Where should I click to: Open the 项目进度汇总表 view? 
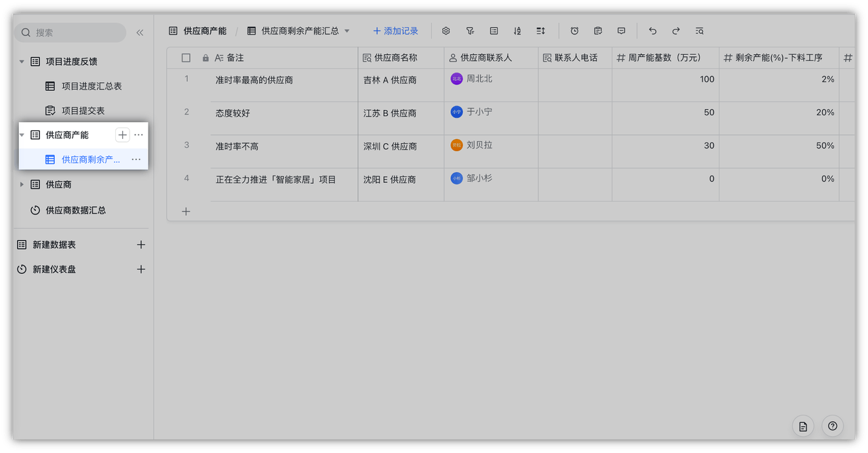[x=92, y=86]
